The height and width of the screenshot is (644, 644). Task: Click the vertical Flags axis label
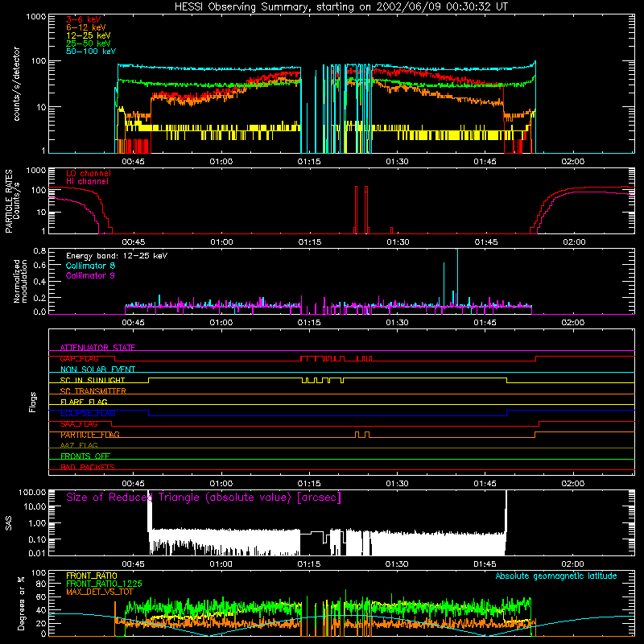point(33,402)
